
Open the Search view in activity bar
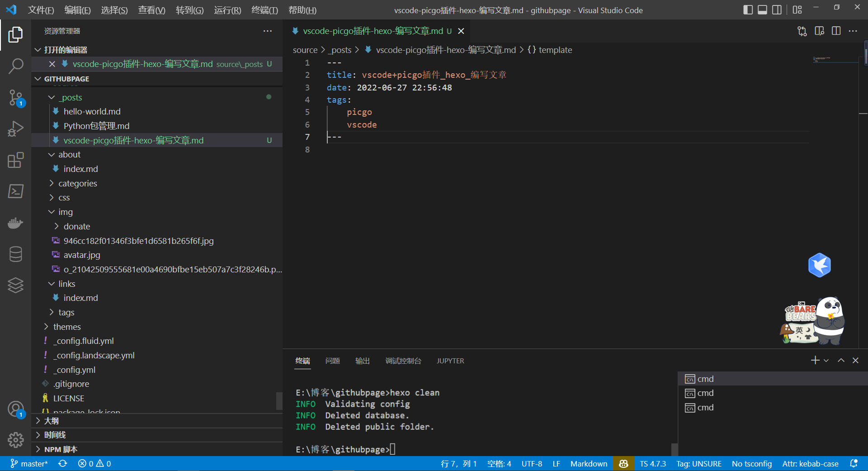[15, 66]
